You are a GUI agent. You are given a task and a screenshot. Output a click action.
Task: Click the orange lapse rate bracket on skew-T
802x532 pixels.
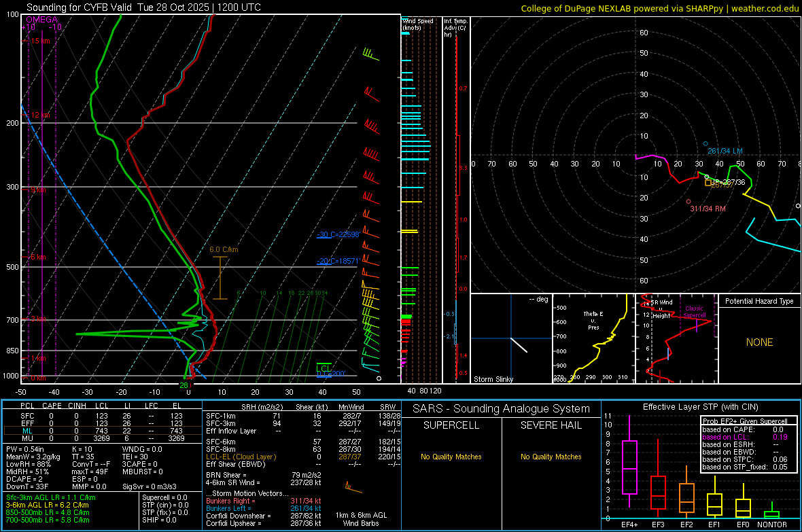(220, 278)
